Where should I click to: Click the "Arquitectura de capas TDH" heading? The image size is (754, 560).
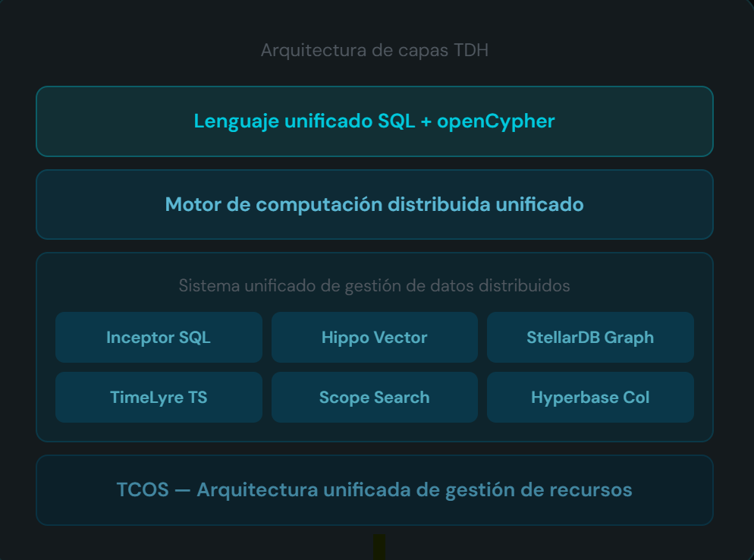tap(374, 51)
